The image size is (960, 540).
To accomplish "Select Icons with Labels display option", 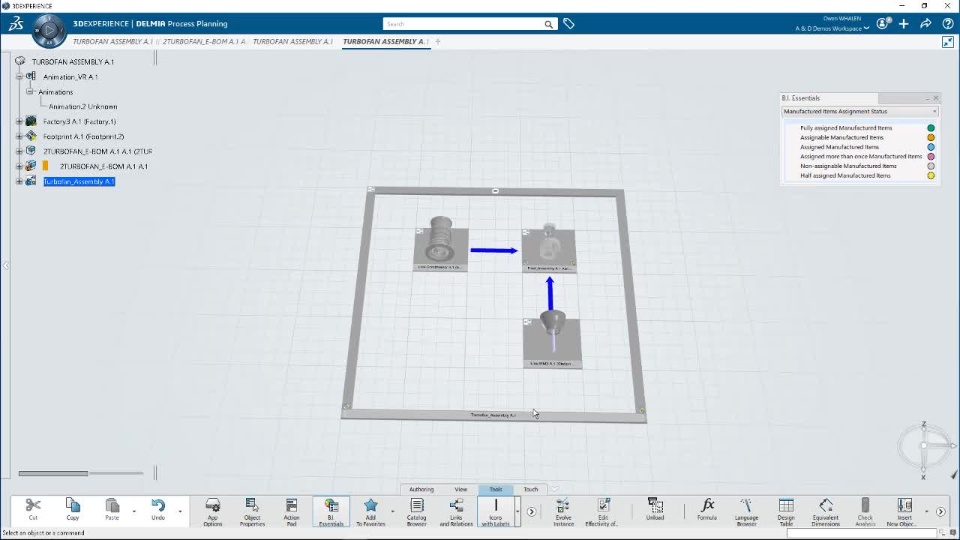I will click(495, 511).
